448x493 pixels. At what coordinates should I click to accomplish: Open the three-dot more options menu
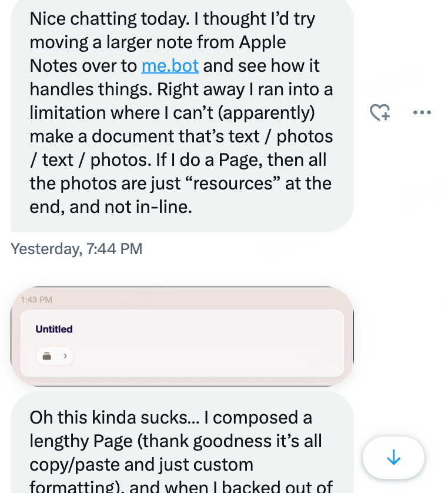click(422, 112)
